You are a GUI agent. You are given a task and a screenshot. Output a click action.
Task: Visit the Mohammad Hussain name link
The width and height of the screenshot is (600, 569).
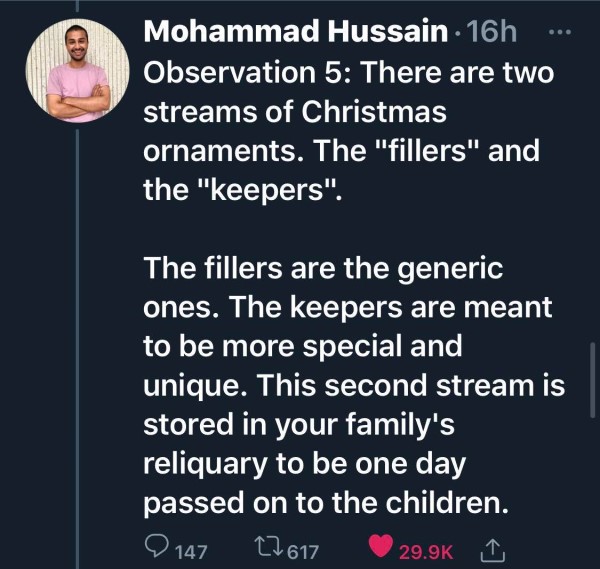coord(295,32)
